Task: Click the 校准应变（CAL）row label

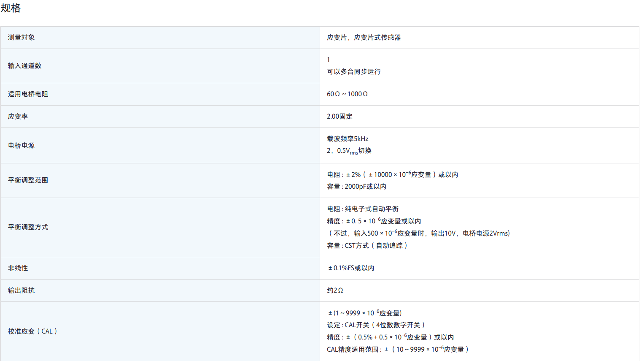Action: pos(33,331)
